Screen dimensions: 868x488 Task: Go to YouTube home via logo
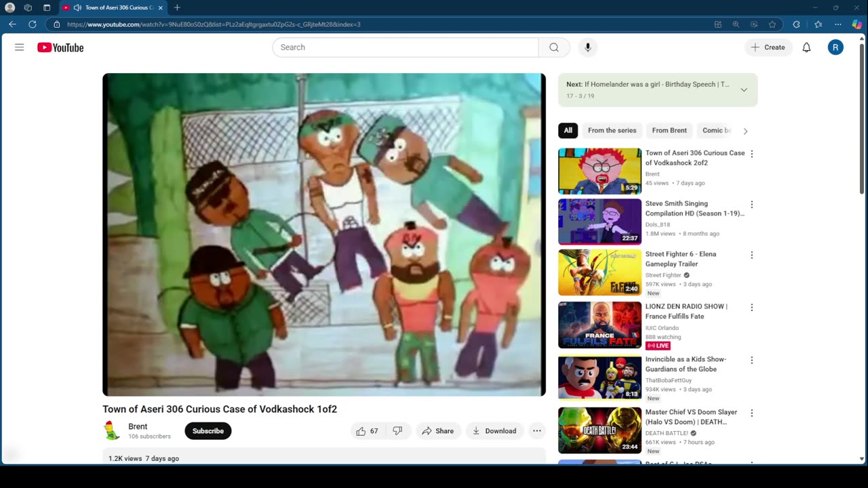(x=60, y=47)
